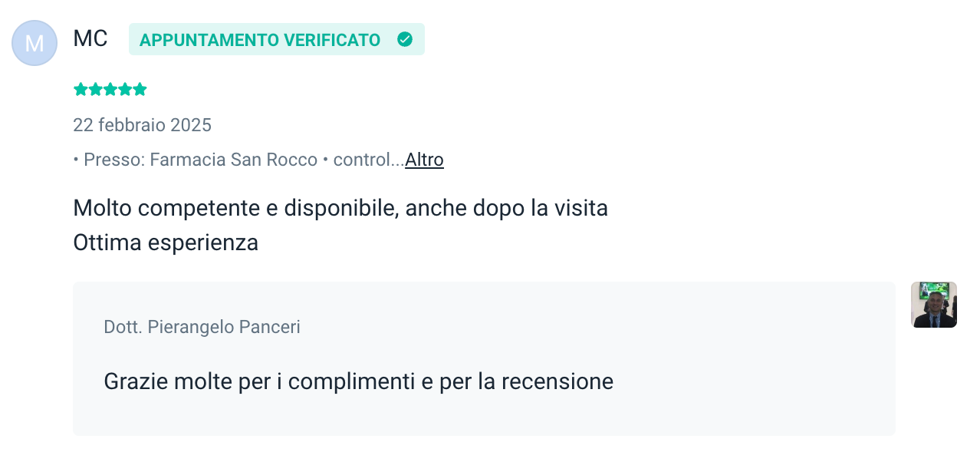This screenshot has width=980, height=462.
Task: Click the 'Molto competente e disponibile' review line
Action: click(x=340, y=208)
